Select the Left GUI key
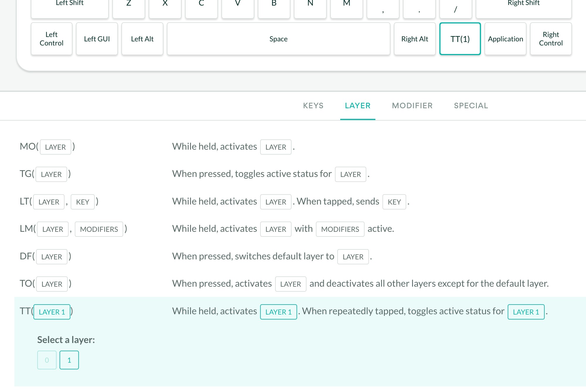The width and height of the screenshot is (586, 392). [x=97, y=39]
